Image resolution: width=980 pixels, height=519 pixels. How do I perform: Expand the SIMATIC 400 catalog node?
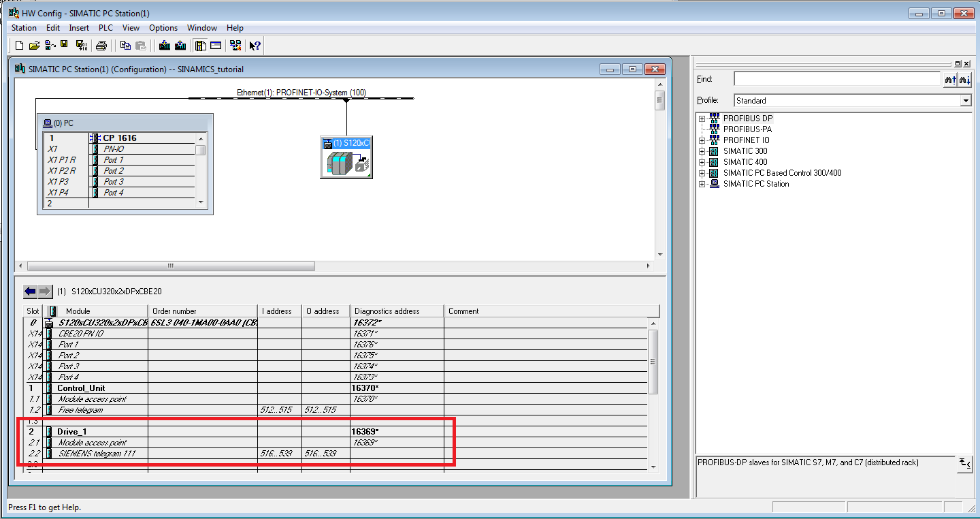702,162
